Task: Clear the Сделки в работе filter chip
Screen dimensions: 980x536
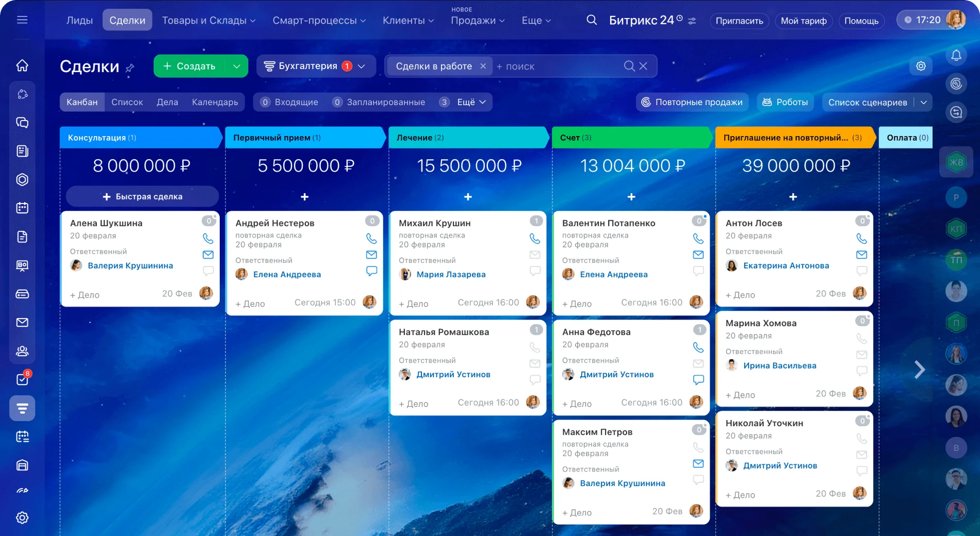Action: pyautogui.click(x=483, y=66)
